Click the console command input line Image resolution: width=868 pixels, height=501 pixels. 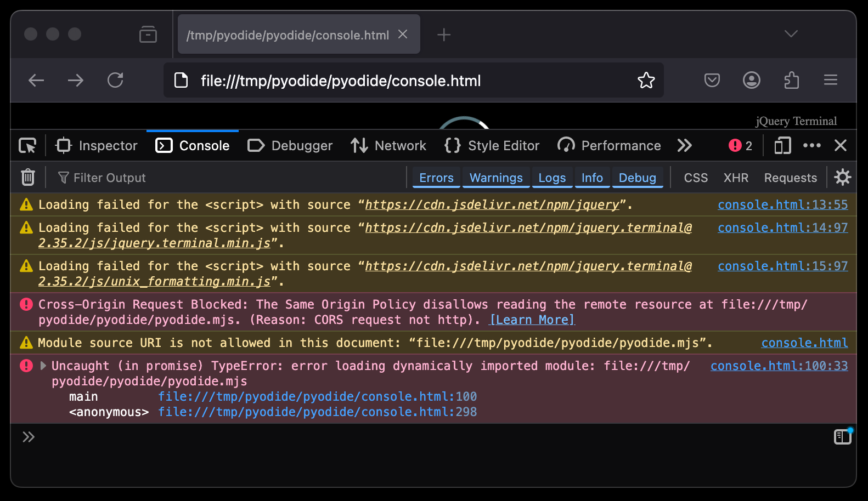(428, 437)
